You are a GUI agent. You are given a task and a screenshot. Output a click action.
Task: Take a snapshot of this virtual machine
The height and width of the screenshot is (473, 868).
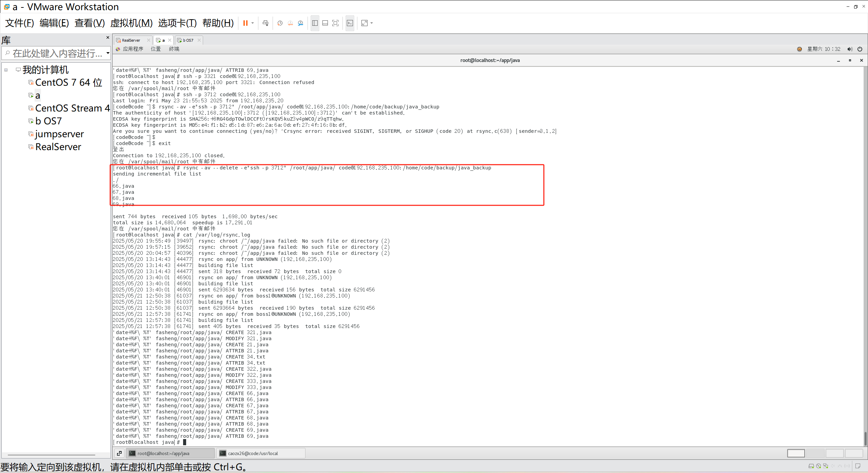point(280,23)
